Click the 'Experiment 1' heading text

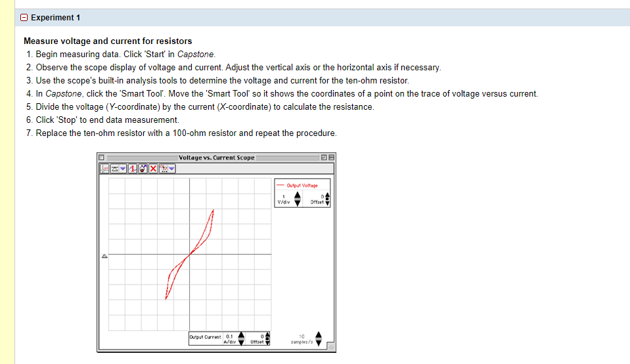click(x=55, y=18)
